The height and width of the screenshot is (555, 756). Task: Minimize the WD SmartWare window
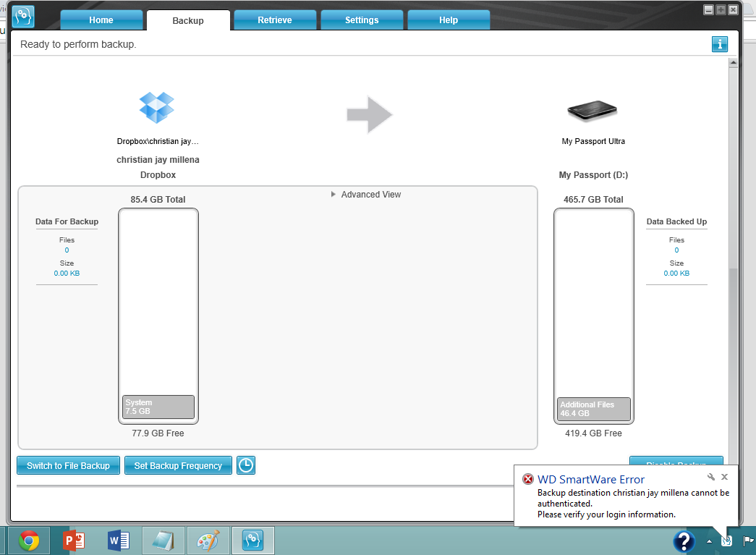pos(708,9)
